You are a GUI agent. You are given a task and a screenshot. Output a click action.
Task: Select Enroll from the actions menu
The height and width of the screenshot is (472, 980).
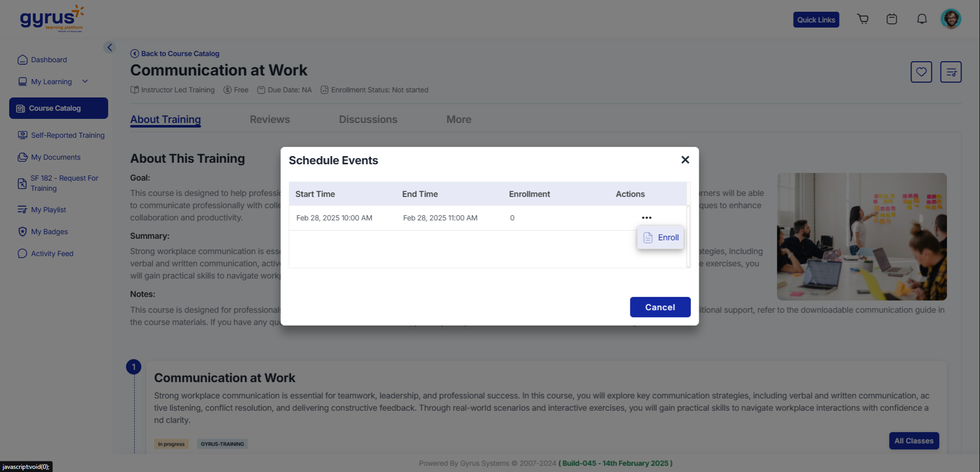click(x=661, y=238)
